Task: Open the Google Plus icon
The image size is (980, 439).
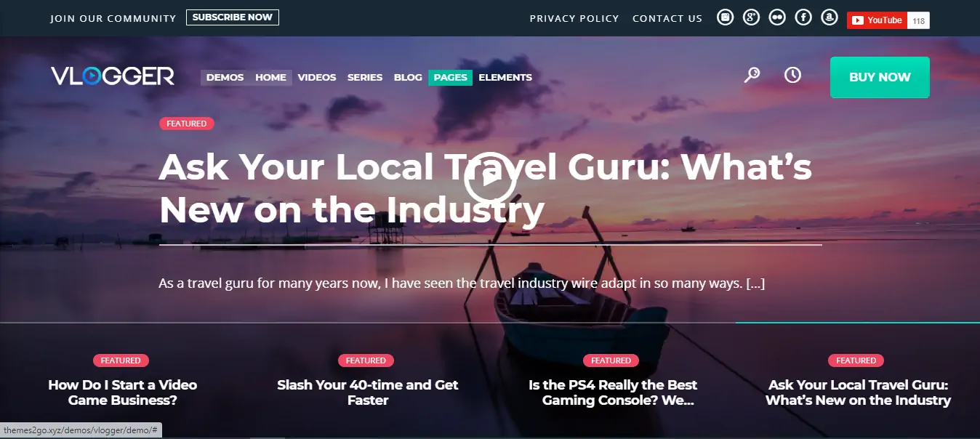Action: coord(751,17)
